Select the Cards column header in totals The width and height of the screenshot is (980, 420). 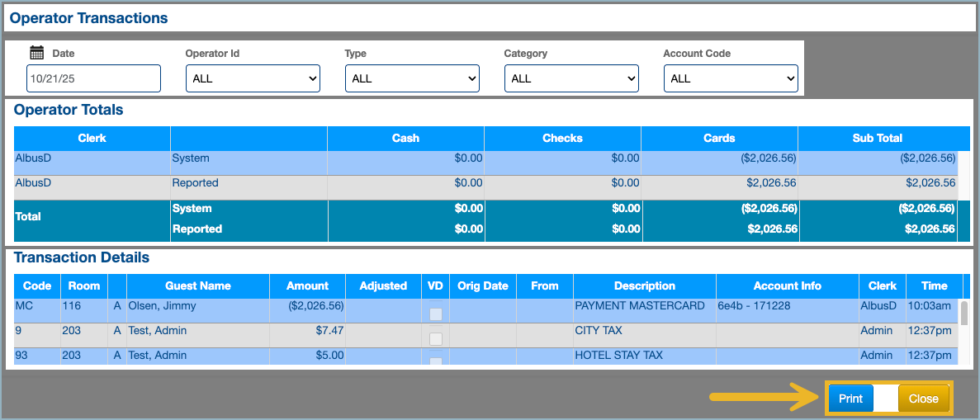719,138
